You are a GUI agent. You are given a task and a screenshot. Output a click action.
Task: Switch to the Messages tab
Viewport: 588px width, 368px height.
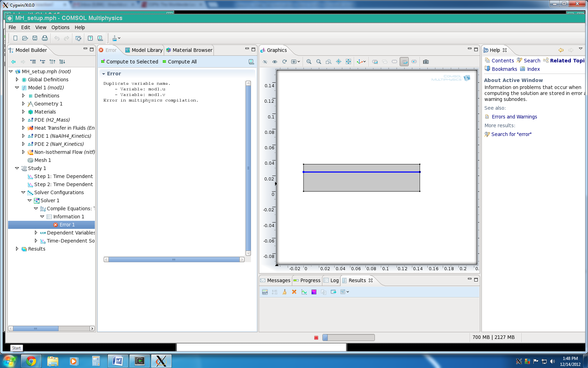click(275, 280)
